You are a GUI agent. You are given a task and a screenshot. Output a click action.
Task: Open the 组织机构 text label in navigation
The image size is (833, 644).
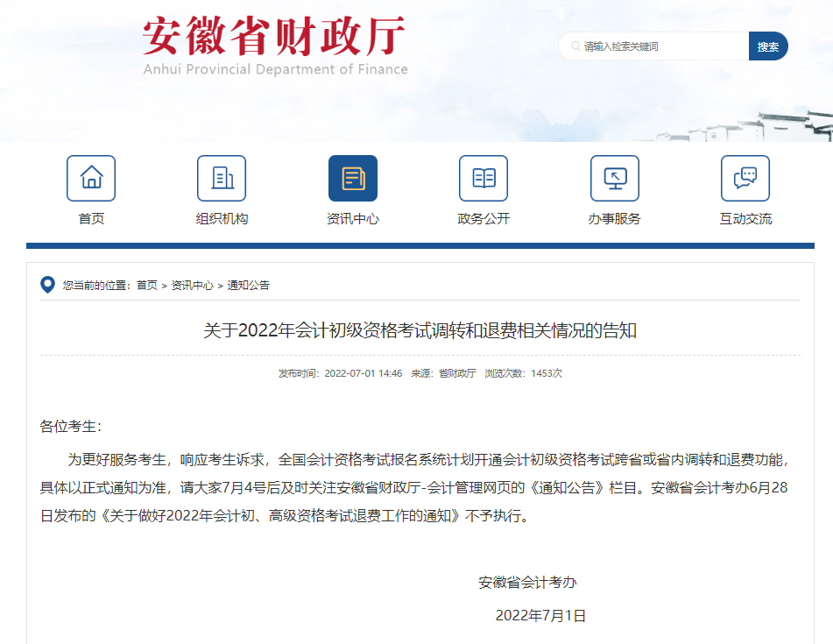click(x=222, y=219)
